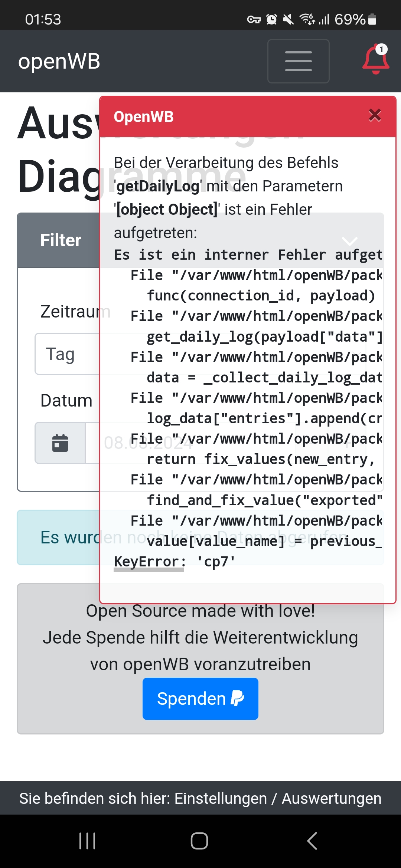Click the traceback horizontal scrollbar
The image size is (401, 868).
[149, 570]
